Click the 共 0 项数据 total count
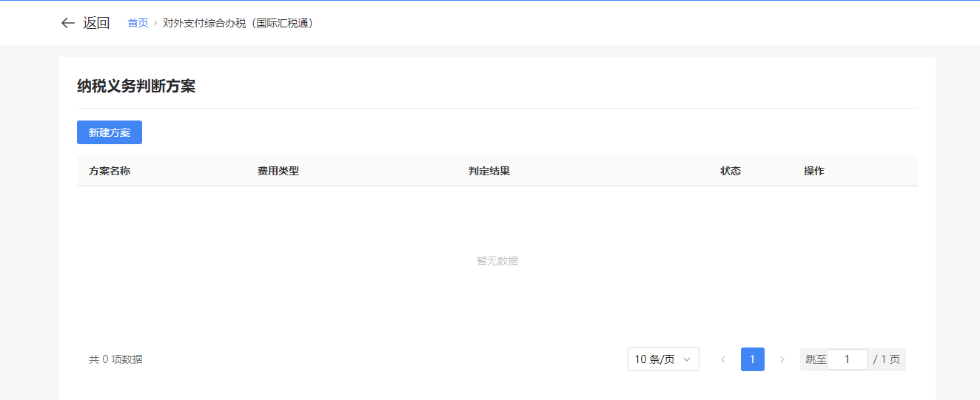Screen dimensions: 980x400 point(115,359)
